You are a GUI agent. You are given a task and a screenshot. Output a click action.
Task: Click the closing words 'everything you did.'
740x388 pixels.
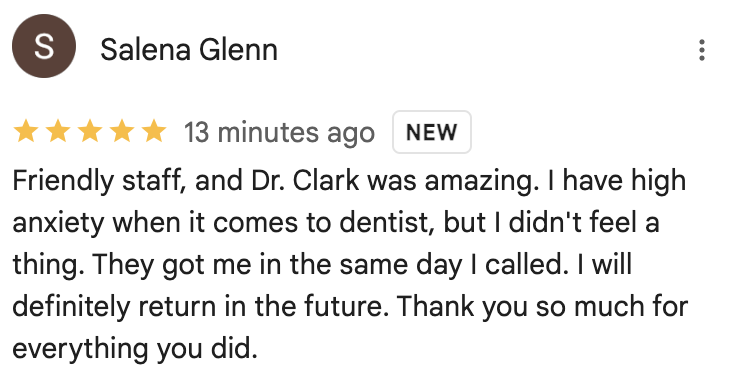click(135, 350)
